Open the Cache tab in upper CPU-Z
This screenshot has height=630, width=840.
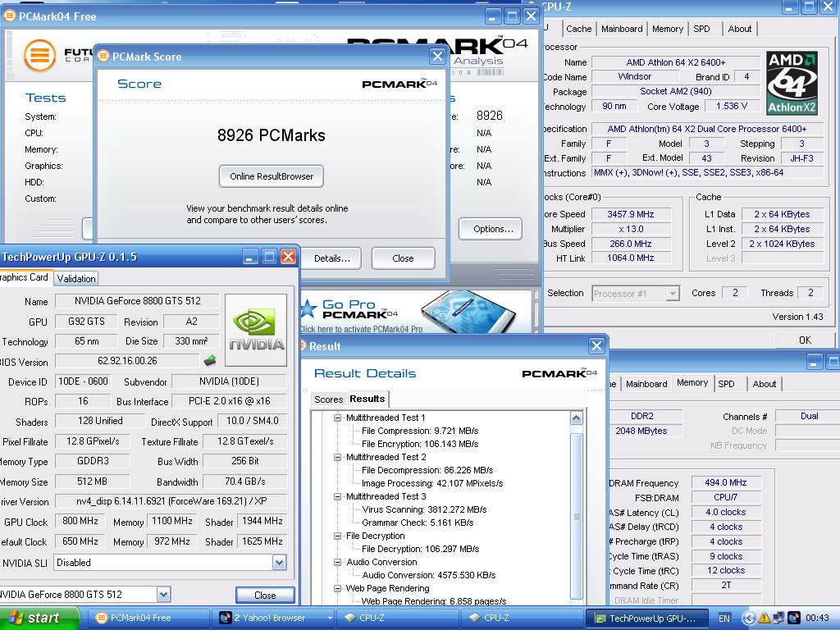coord(578,29)
